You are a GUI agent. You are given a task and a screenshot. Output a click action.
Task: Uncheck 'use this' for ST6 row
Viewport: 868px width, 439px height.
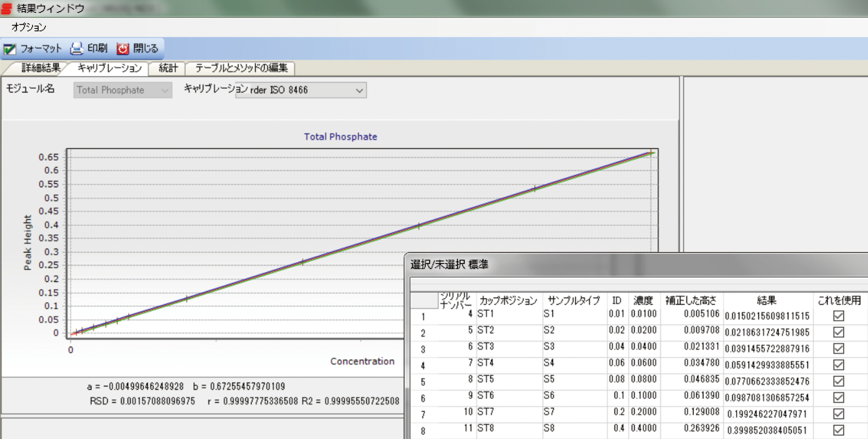pos(839,397)
